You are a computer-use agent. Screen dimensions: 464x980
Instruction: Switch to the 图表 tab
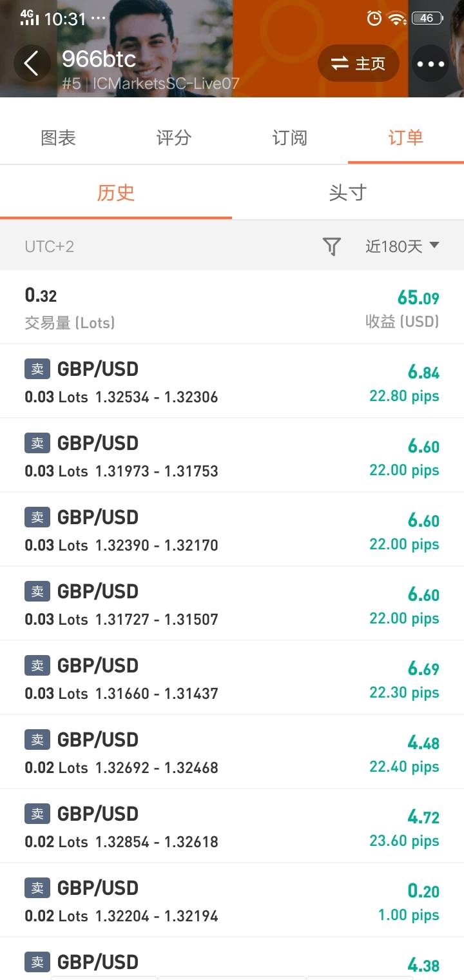[x=58, y=137]
